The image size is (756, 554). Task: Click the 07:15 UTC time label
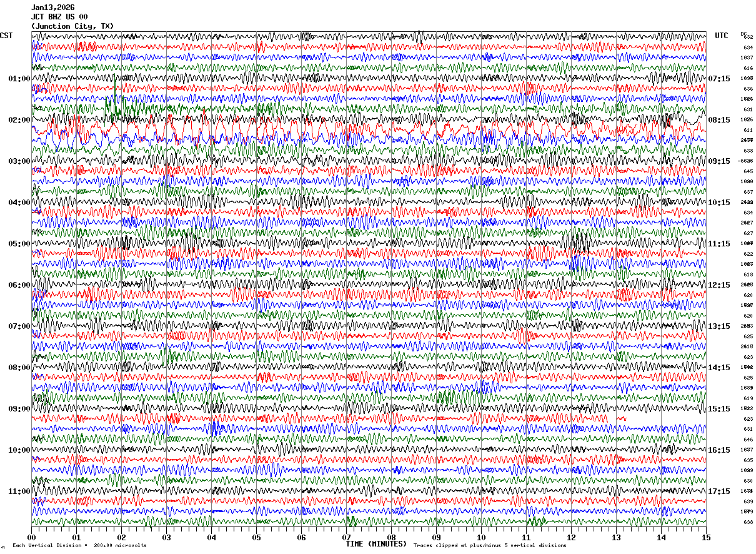click(719, 79)
